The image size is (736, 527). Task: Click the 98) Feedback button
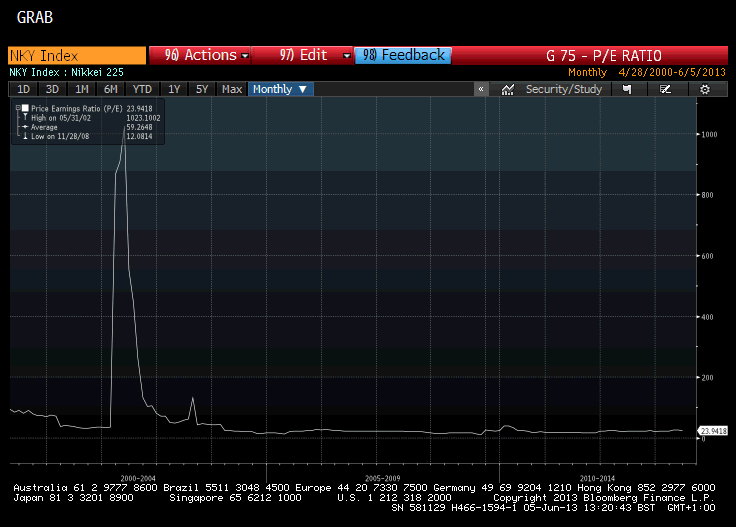point(403,55)
